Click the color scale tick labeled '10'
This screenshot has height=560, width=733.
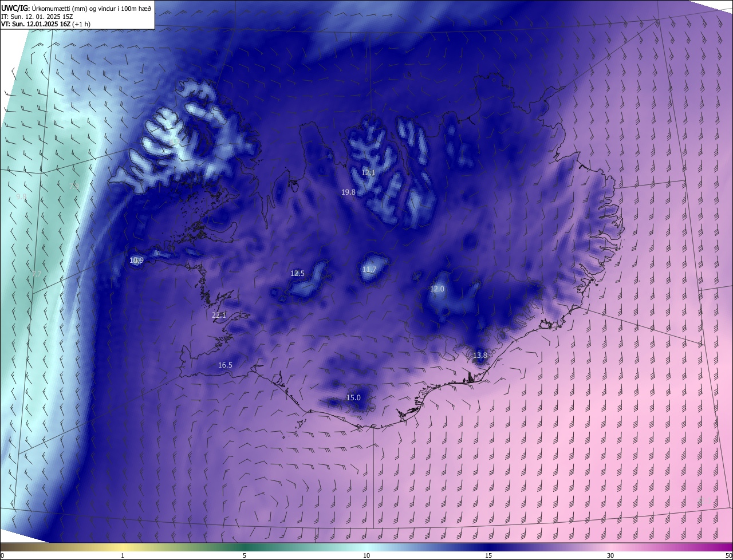pos(366,556)
